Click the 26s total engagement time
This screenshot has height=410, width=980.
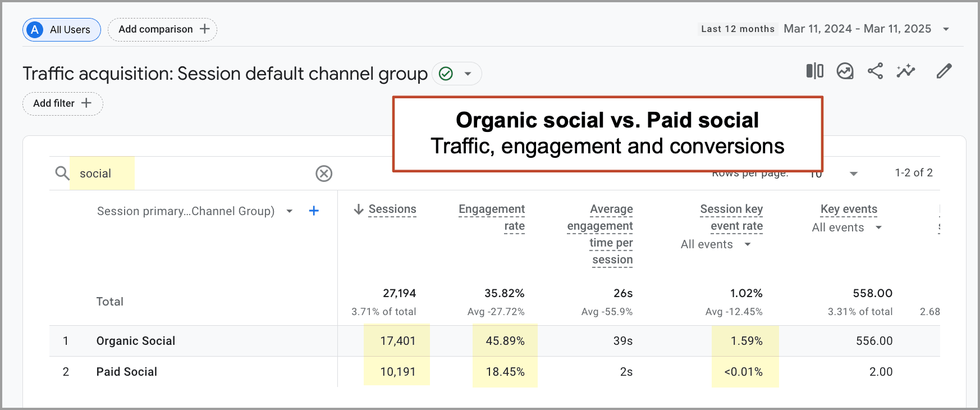pos(623,293)
